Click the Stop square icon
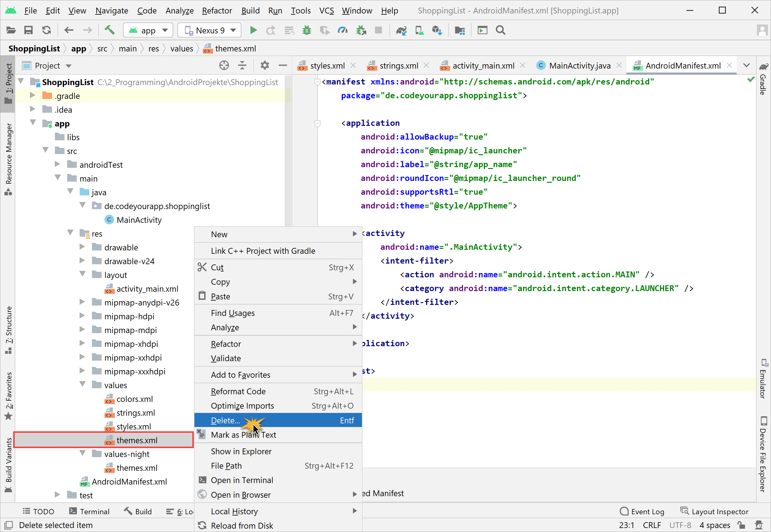The image size is (771, 532). pos(378,30)
